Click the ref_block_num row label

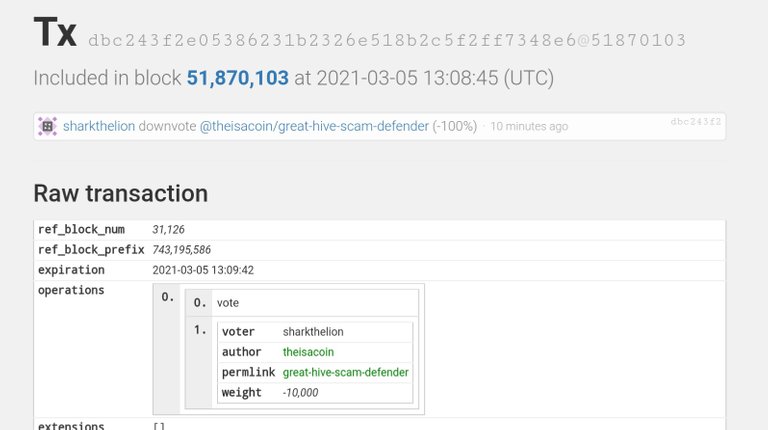pos(81,229)
